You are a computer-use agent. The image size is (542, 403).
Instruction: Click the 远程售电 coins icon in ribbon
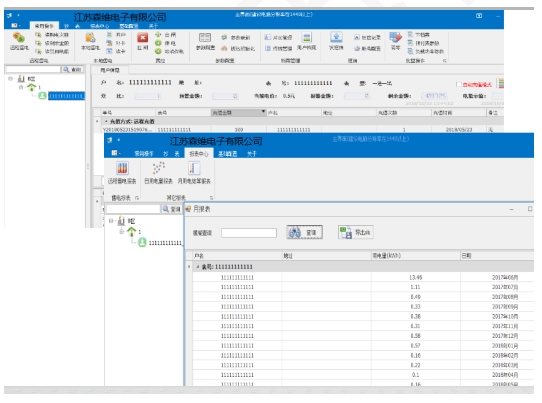click(19, 37)
